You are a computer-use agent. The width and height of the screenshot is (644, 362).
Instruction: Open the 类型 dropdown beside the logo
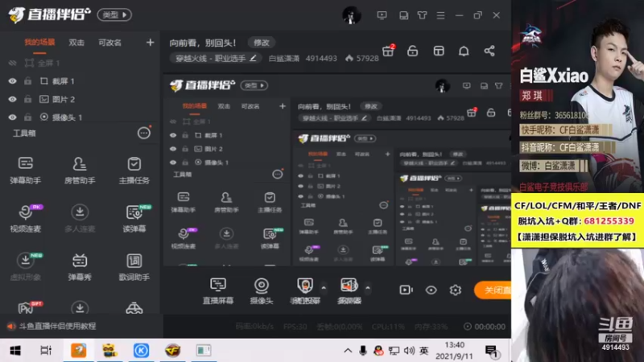(114, 14)
